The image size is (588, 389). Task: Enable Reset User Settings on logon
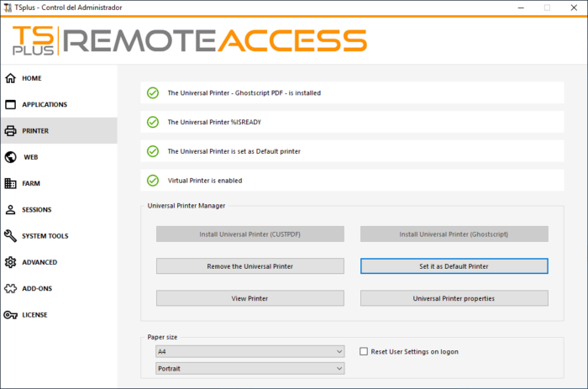pos(364,351)
